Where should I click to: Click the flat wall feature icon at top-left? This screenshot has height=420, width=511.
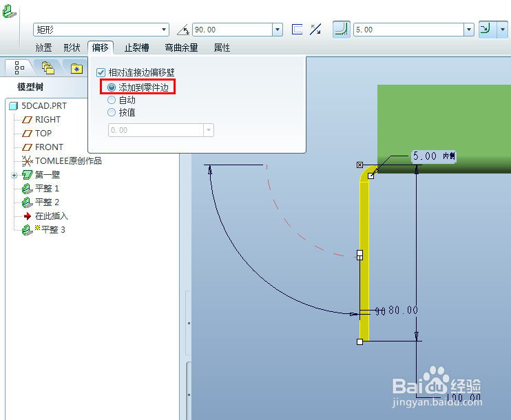[9, 12]
